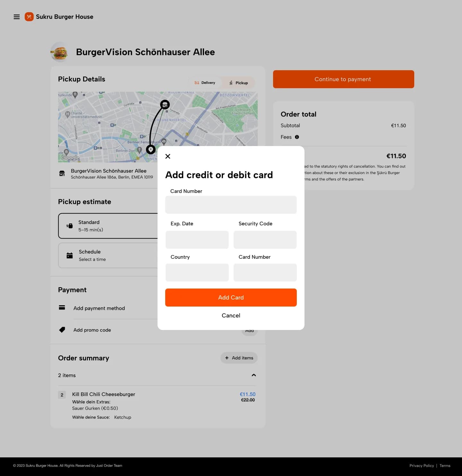Image resolution: width=462 pixels, height=476 pixels.
Task: Click the store icon beside the address
Action: tap(62, 173)
